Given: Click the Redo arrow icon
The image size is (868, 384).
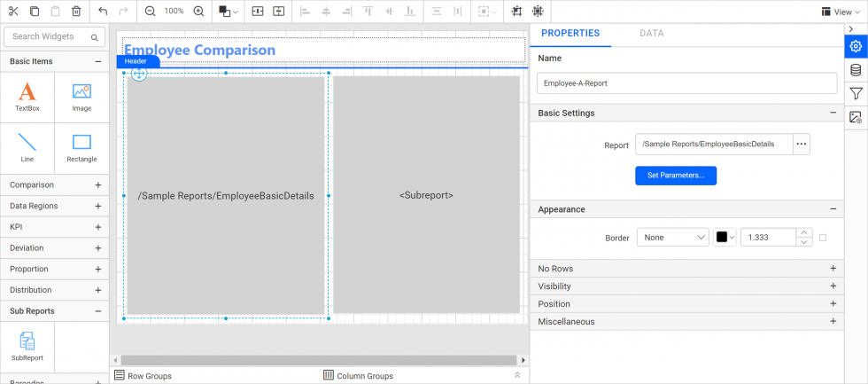Looking at the screenshot, I should point(123,11).
